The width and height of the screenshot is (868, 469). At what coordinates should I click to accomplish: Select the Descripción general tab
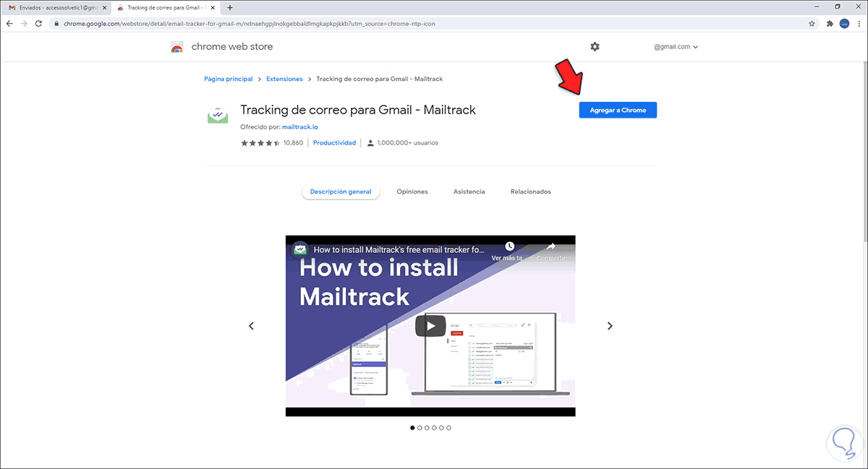coord(341,192)
